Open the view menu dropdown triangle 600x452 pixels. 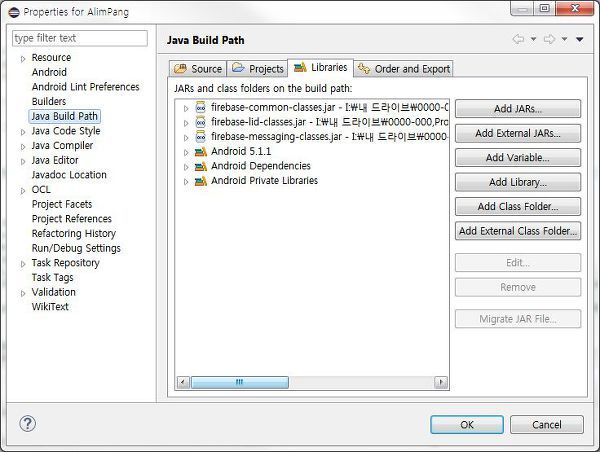click(x=580, y=39)
